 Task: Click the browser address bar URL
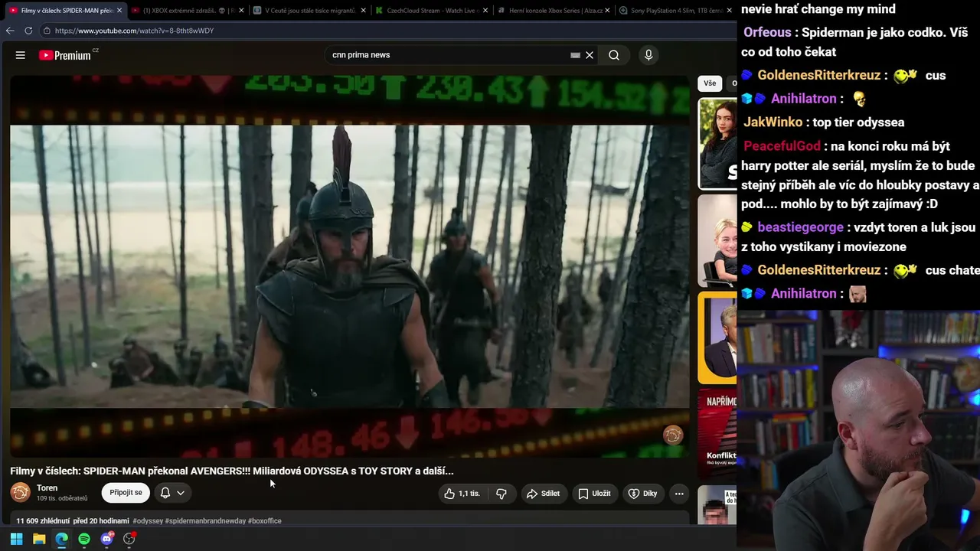click(135, 31)
